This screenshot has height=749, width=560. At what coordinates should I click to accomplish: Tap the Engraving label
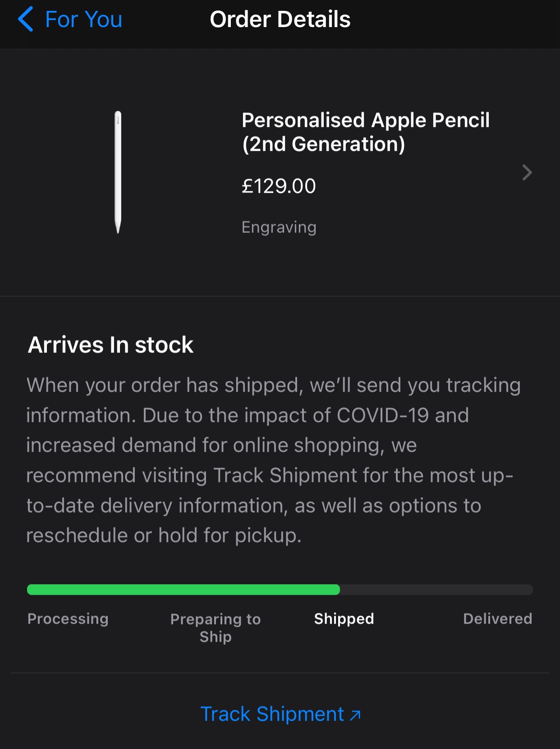pyautogui.click(x=279, y=227)
